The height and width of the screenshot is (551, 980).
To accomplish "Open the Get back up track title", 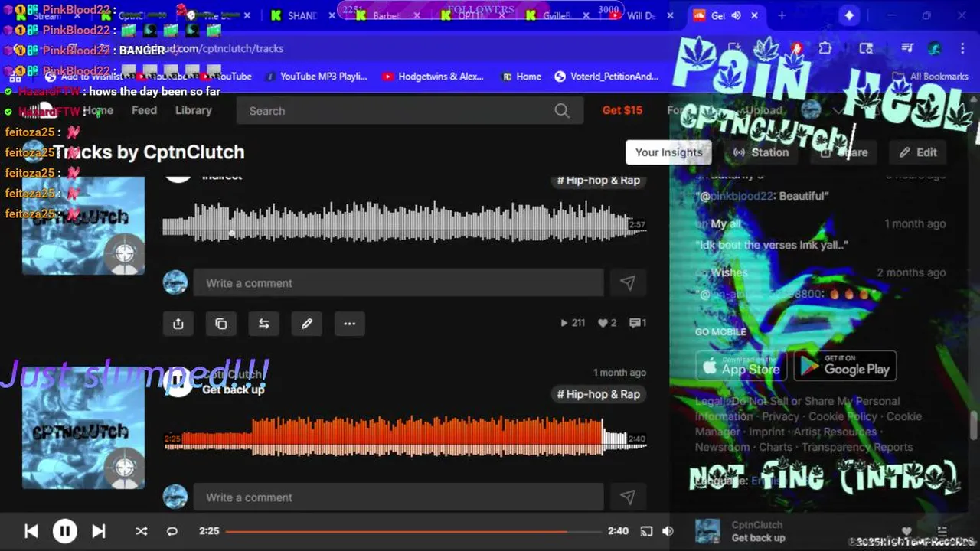I will (234, 390).
